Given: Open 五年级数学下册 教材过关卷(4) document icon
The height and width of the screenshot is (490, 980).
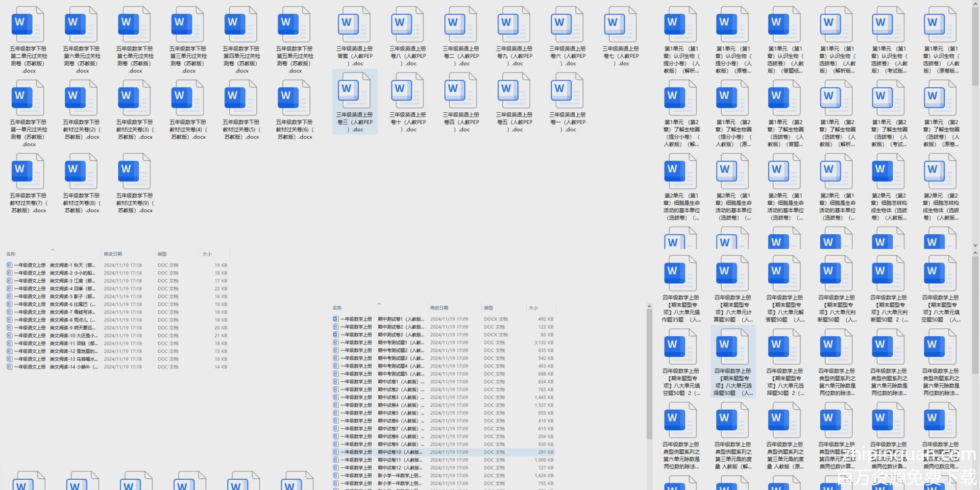Looking at the screenshot, I should [188, 98].
